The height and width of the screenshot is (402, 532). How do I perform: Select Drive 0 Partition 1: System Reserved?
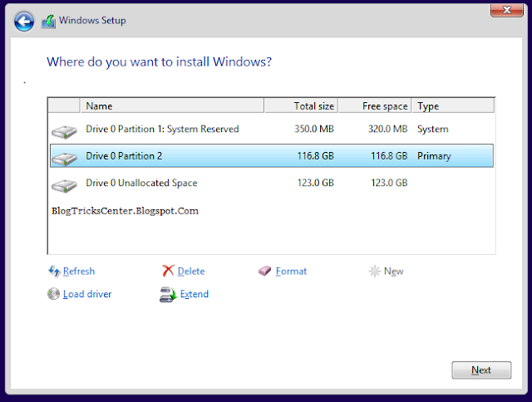272,129
